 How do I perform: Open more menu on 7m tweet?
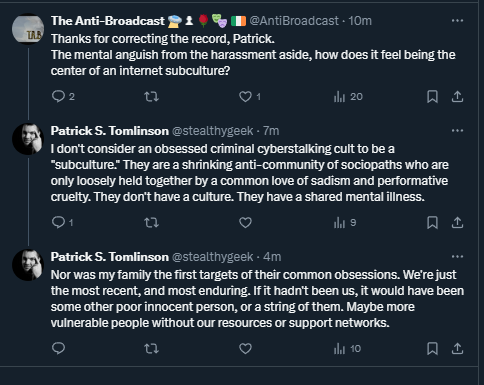(x=457, y=130)
